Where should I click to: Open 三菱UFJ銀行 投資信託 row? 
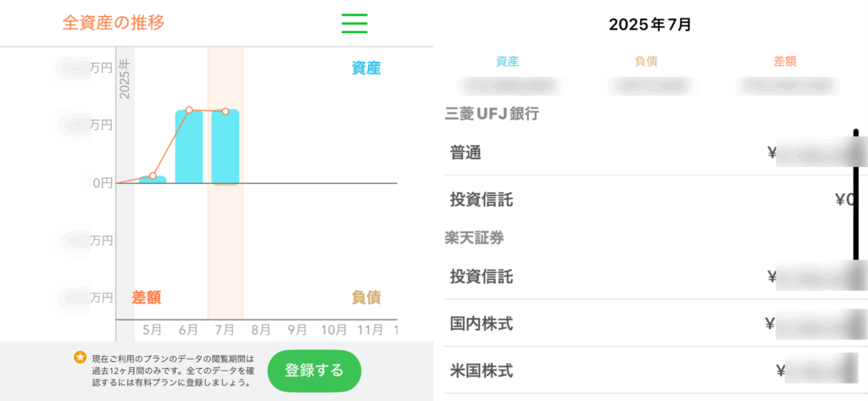tap(652, 199)
